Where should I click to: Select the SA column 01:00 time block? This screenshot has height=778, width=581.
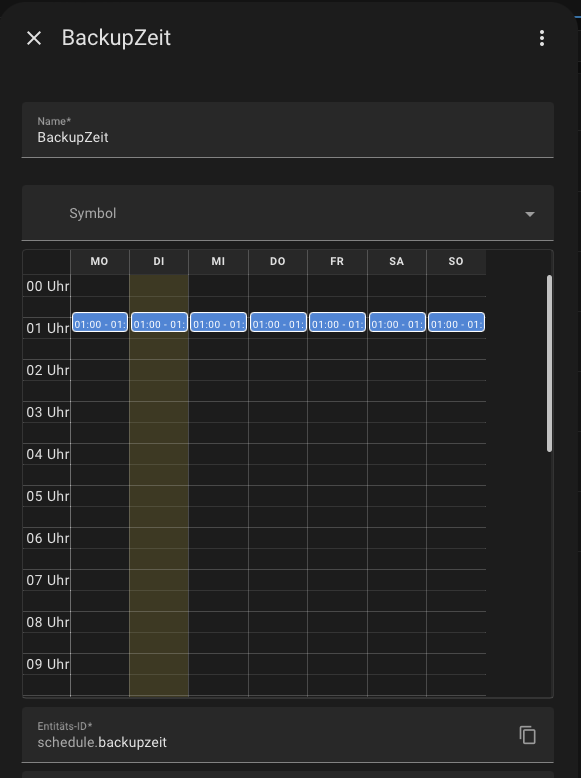tap(397, 322)
